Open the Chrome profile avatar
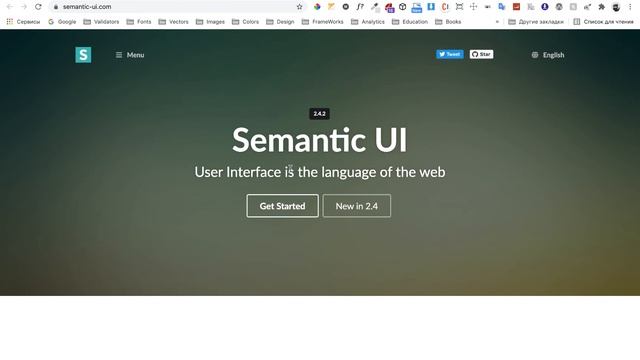The height and width of the screenshot is (360, 640). point(616,7)
